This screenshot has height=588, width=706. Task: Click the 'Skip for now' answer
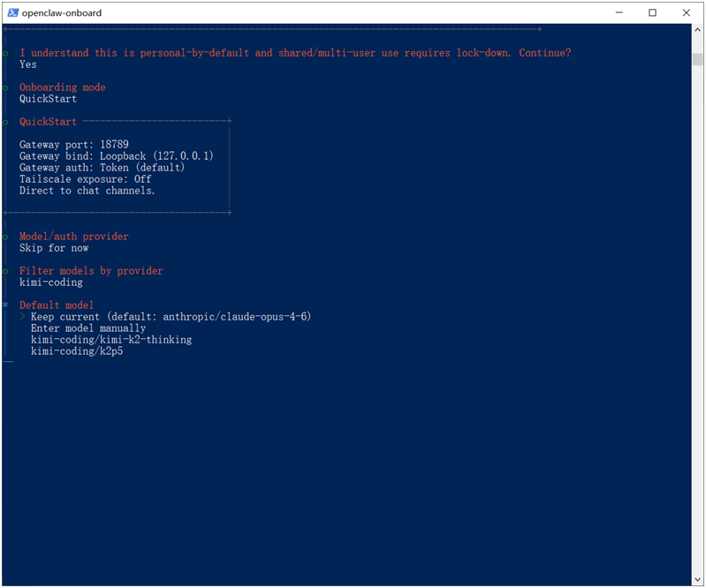pos(54,248)
